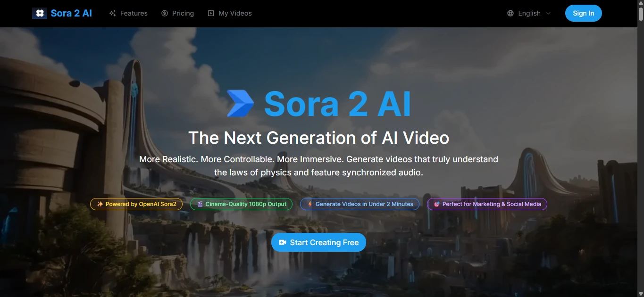
Task: Click the sparkle icon beside Features
Action: point(112,13)
